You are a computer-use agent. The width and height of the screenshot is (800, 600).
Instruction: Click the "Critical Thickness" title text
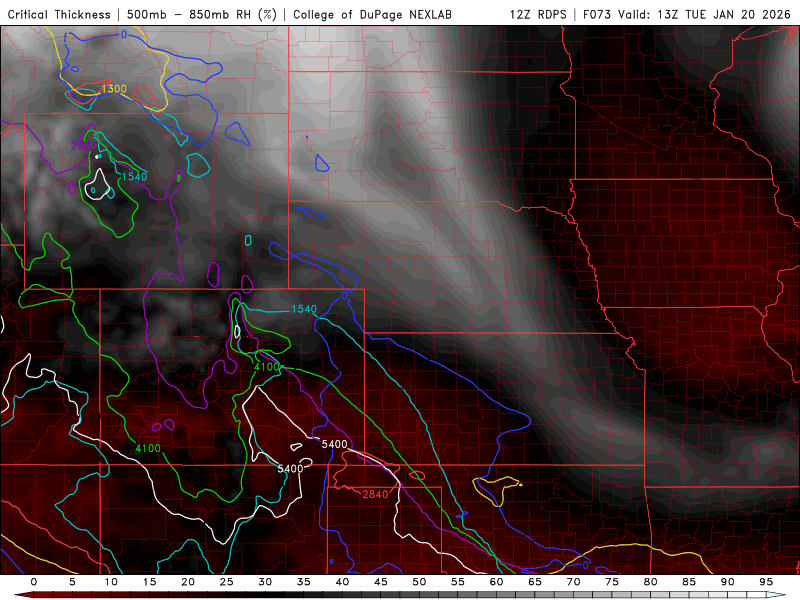tap(59, 14)
